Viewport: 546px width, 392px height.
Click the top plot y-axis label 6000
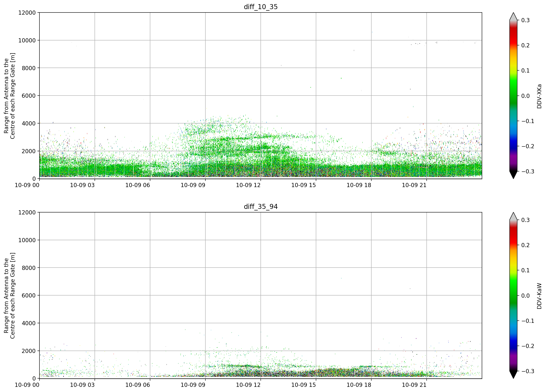(x=29, y=96)
